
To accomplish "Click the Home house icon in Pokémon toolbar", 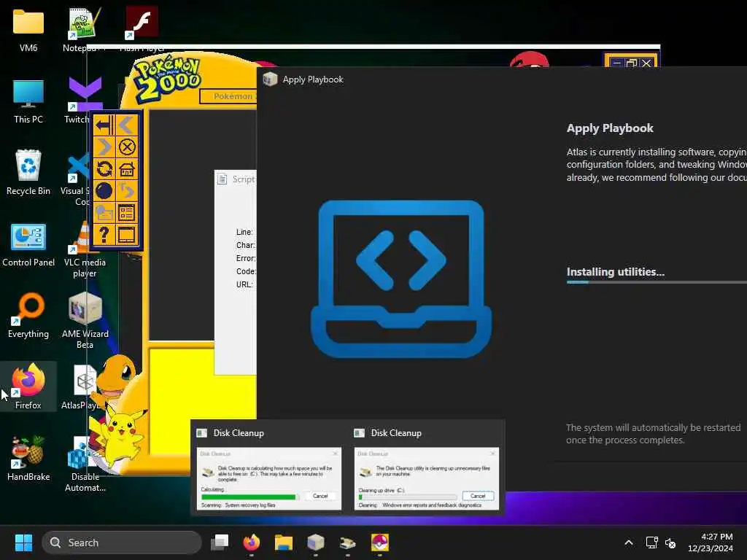I will pyautogui.click(x=127, y=169).
